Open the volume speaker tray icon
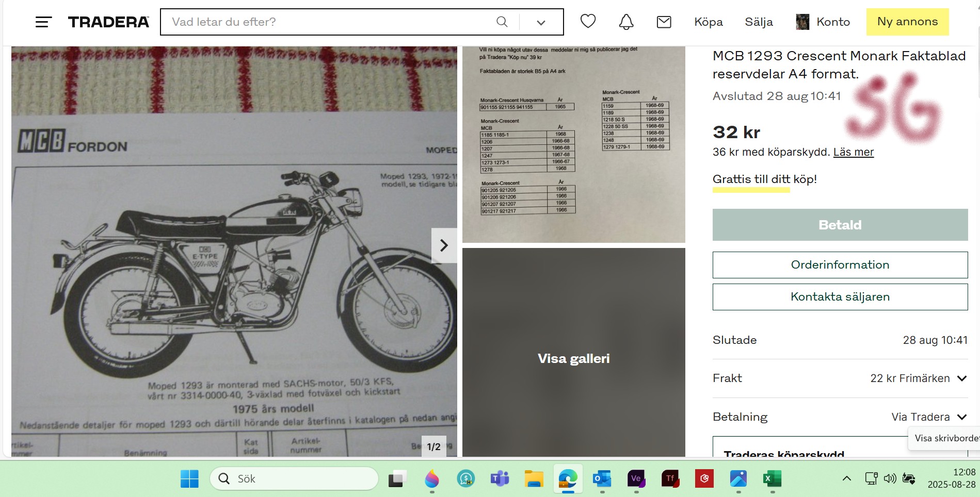 coord(890,479)
